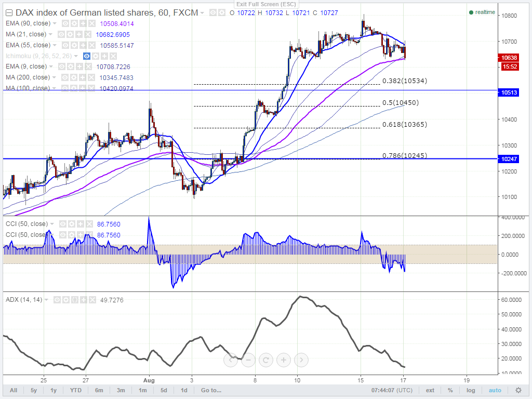Screen dimensions: 532x399
Task: Select the 1y time range
Action: point(54,390)
